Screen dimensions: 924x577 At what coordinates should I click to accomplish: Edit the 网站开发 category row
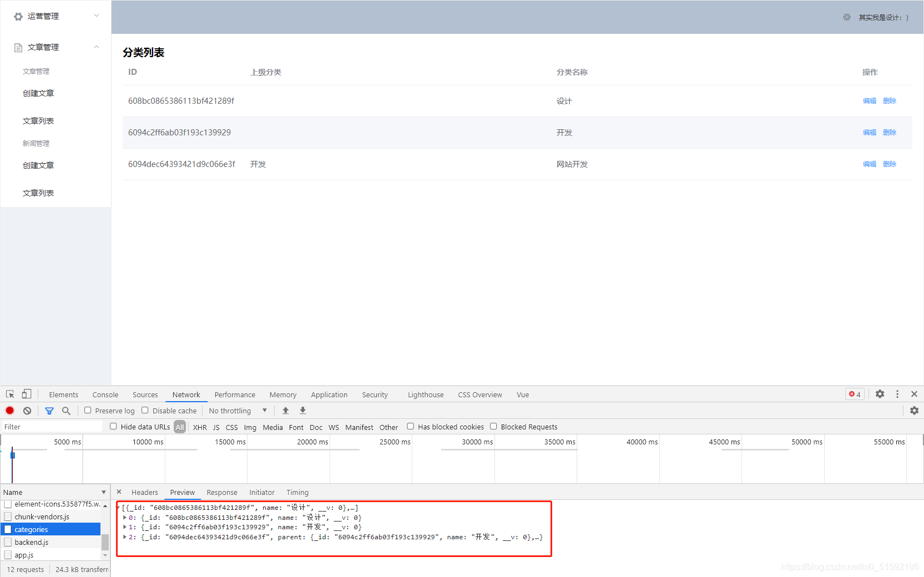pyautogui.click(x=870, y=164)
